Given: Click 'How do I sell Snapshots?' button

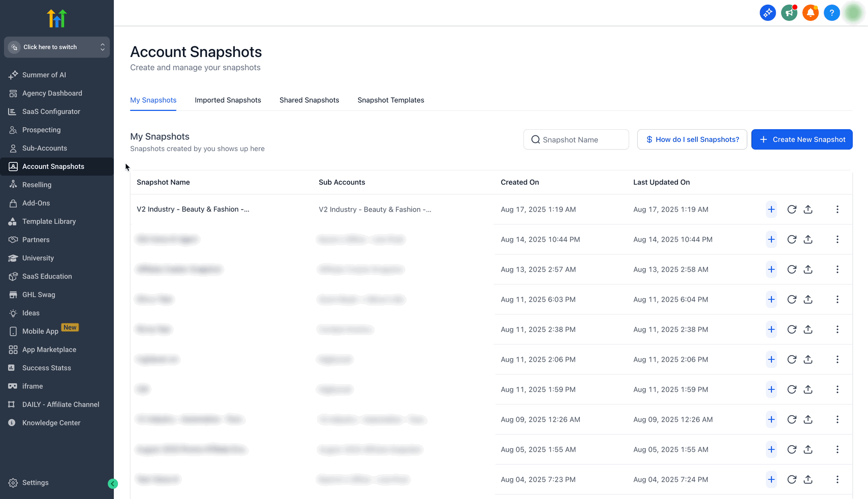Looking at the screenshot, I should click(x=692, y=139).
